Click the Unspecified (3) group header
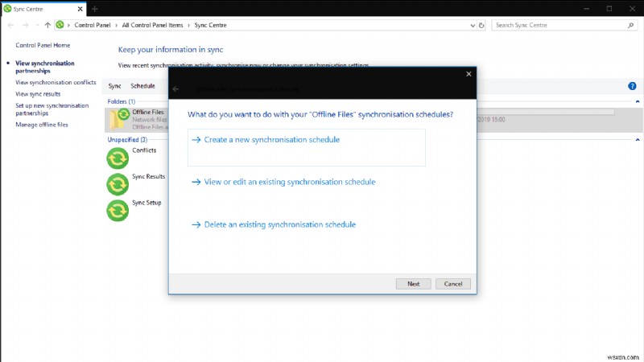Viewport: 644px width, 362px height. point(127,139)
